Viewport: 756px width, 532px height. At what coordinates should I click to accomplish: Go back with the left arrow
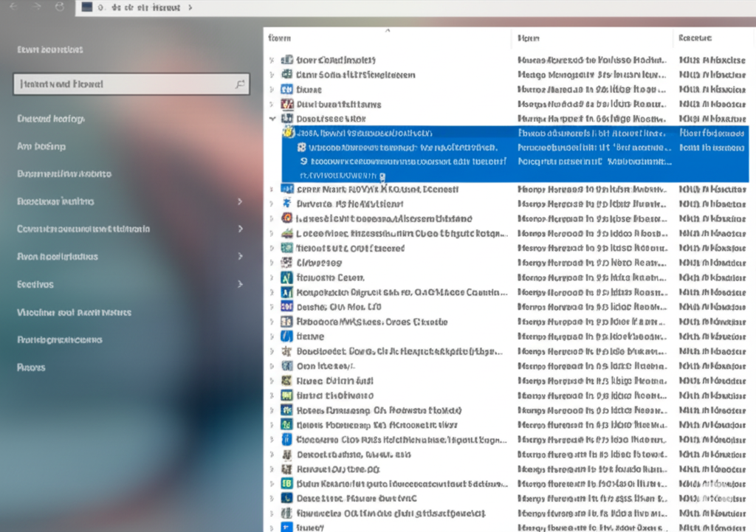(13, 7)
